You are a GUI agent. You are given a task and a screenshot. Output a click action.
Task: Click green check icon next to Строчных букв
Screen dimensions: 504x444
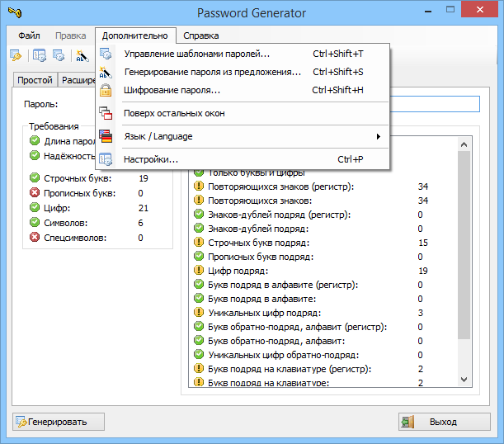(35, 177)
